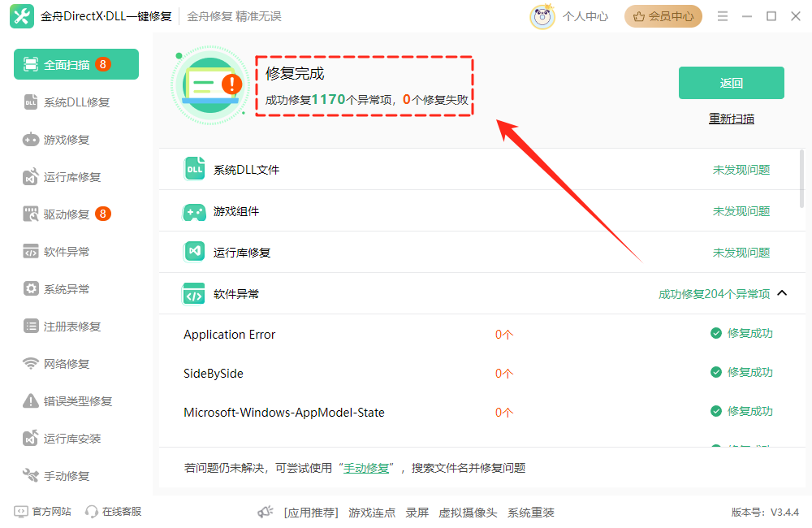Open 错误类型修复 in the sidebar
The width and height of the screenshot is (812, 528).
(76, 400)
